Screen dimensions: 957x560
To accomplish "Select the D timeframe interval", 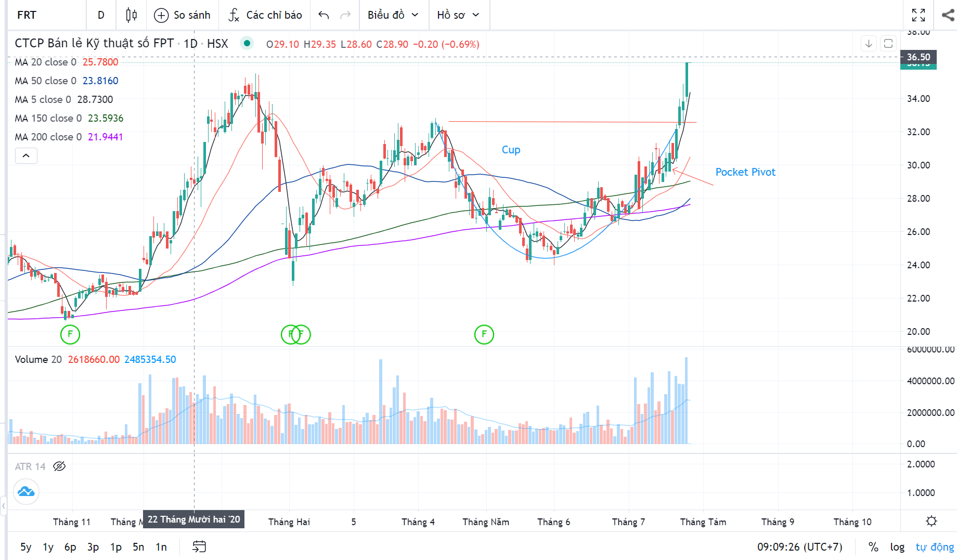I will [x=101, y=15].
